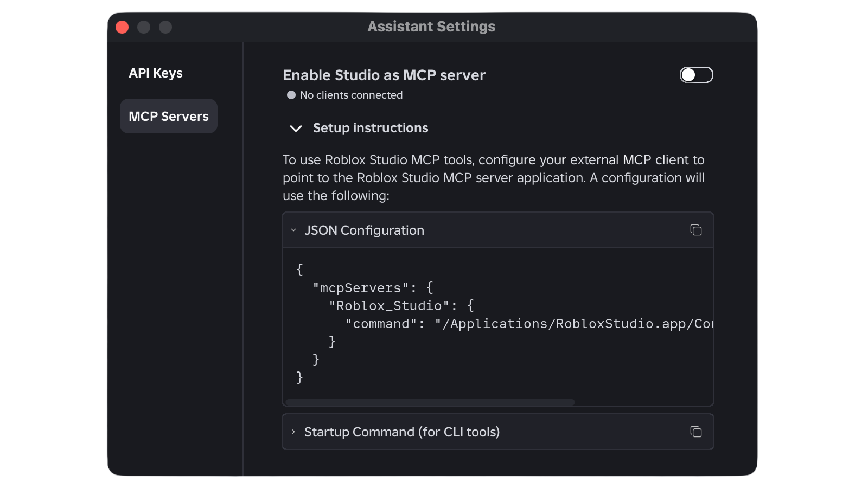Copy the JSON Configuration to clipboard
868x488 pixels.
point(695,230)
